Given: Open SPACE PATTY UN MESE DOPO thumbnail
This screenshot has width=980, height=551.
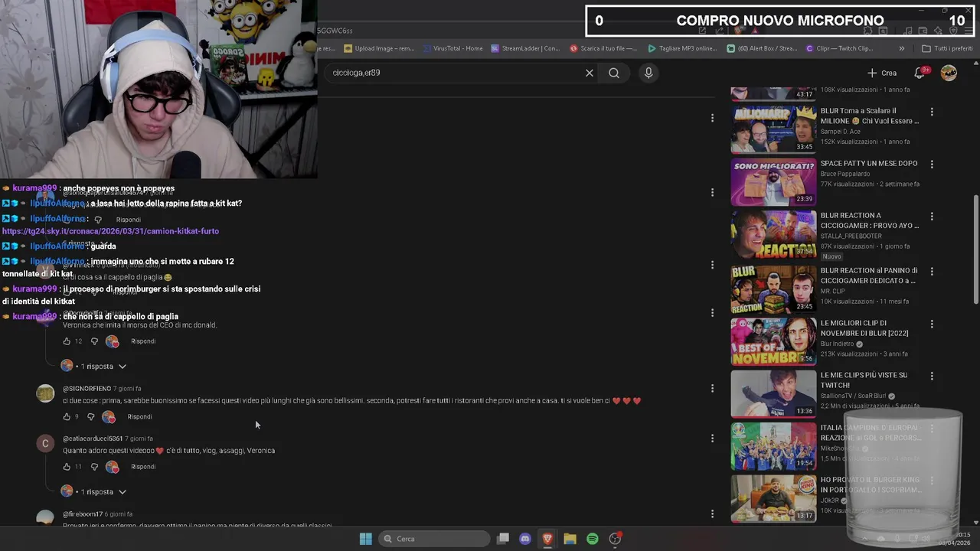Looking at the screenshot, I should (x=773, y=181).
